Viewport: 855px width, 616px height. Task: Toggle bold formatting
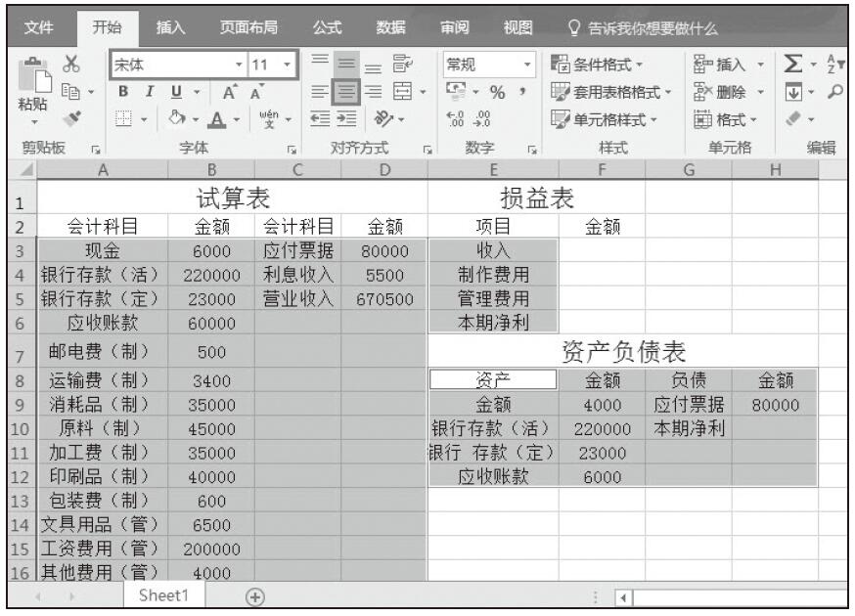pyautogui.click(x=124, y=92)
